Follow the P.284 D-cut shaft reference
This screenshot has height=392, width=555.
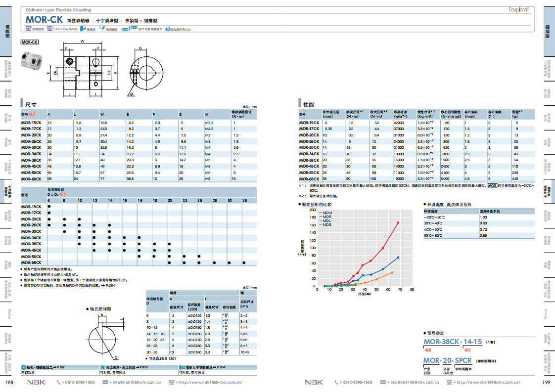click(110, 286)
